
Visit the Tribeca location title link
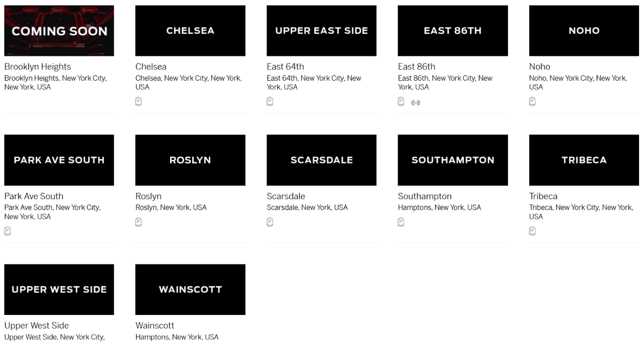pos(543,196)
